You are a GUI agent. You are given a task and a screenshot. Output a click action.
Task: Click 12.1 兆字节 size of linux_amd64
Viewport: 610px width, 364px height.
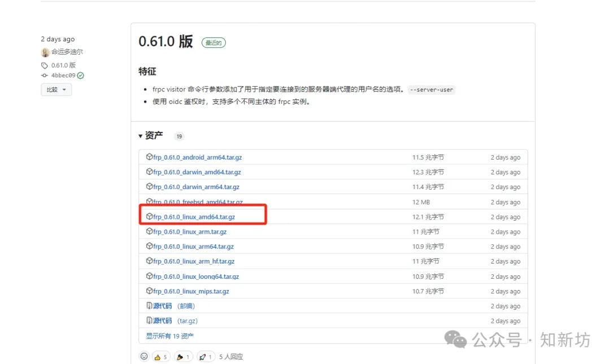click(428, 217)
